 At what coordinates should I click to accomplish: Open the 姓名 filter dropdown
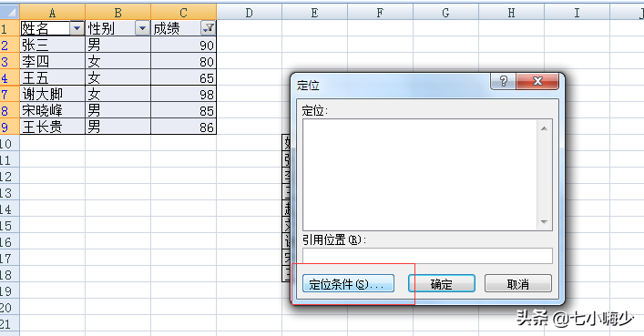tap(77, 28)
